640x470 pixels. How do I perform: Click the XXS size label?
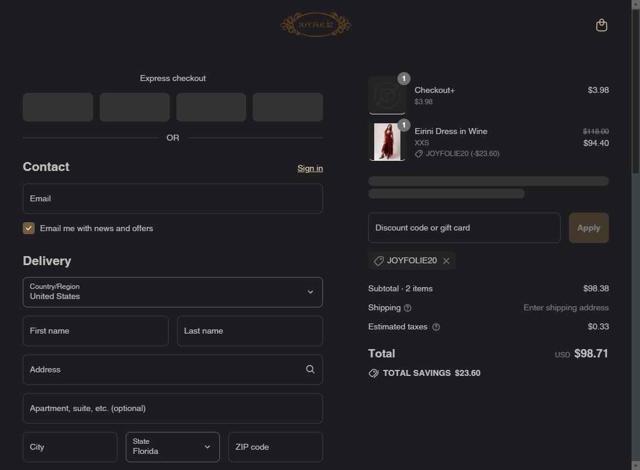tap(422, 142)
